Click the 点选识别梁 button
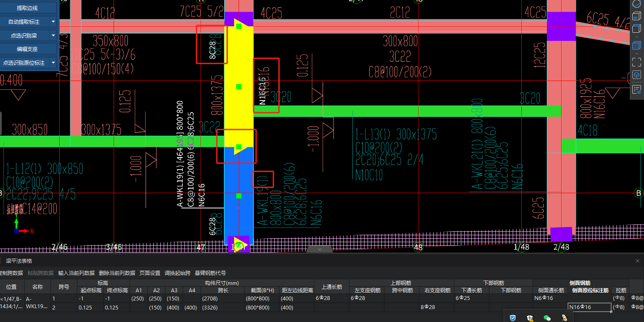The height and width of the screenshot is (322, 644). pyautogui.click(x=24, y=35)
